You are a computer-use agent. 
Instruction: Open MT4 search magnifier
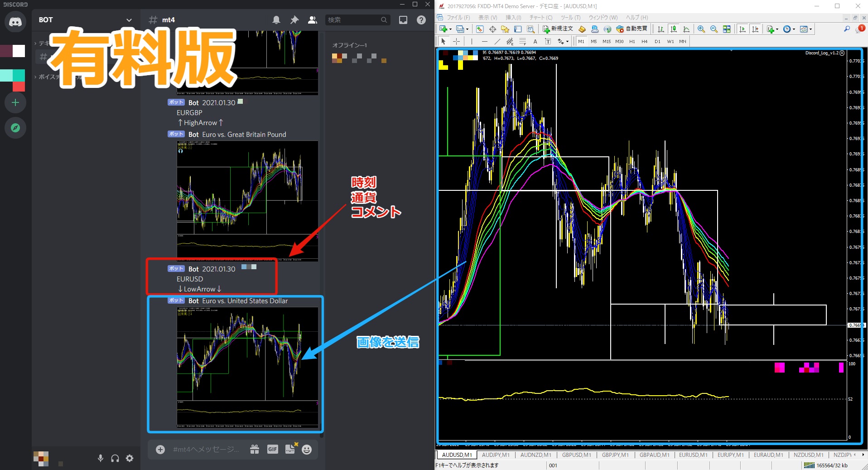pos(847,29)
